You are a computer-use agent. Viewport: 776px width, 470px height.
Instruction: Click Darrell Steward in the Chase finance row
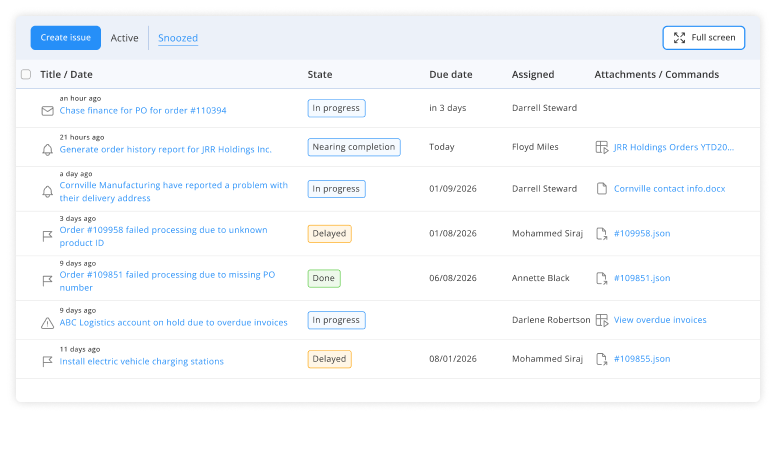(x=544, y=108)
